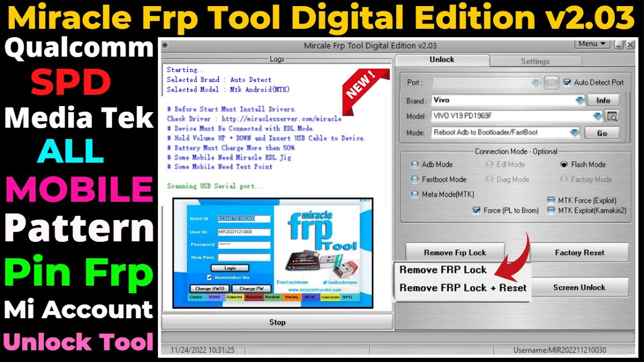Choose Remove FRP Lock from popup menu

(x=443, y=270)
